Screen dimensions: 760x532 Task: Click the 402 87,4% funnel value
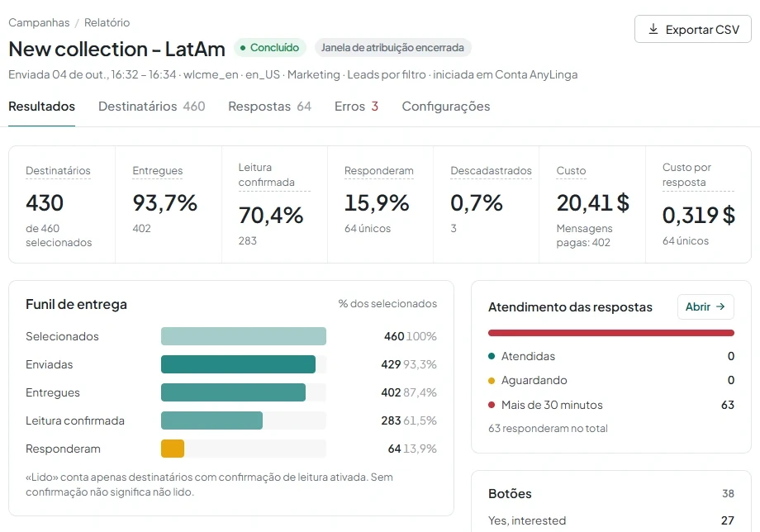point(409,392)
